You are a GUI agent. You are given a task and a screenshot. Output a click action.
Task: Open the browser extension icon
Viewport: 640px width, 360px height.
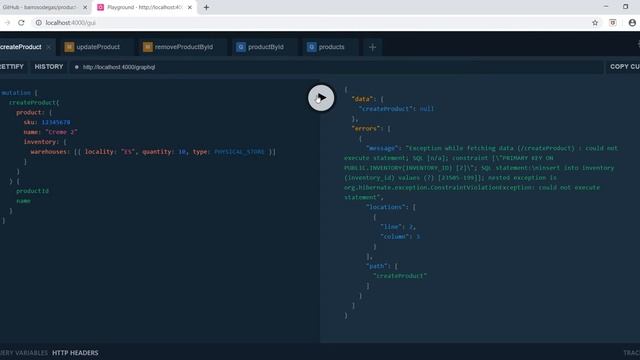(613, 23)
